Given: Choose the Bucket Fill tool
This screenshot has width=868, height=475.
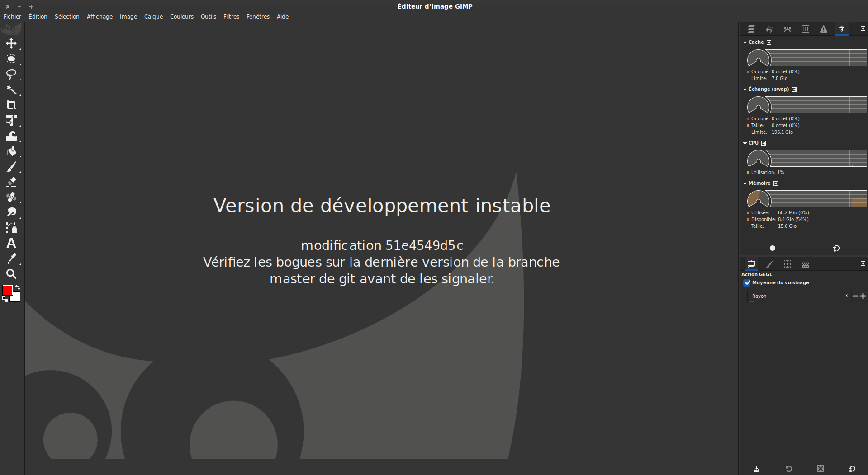Looking at the screenshot, I should click(x=11, y=151).
